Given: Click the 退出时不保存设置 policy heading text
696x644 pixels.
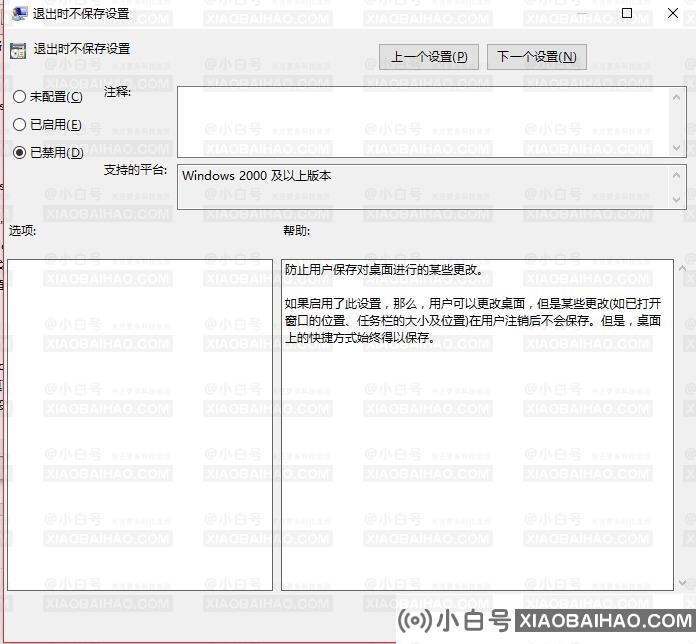Looking at the screenshot, I should click(x=82, y=49).
